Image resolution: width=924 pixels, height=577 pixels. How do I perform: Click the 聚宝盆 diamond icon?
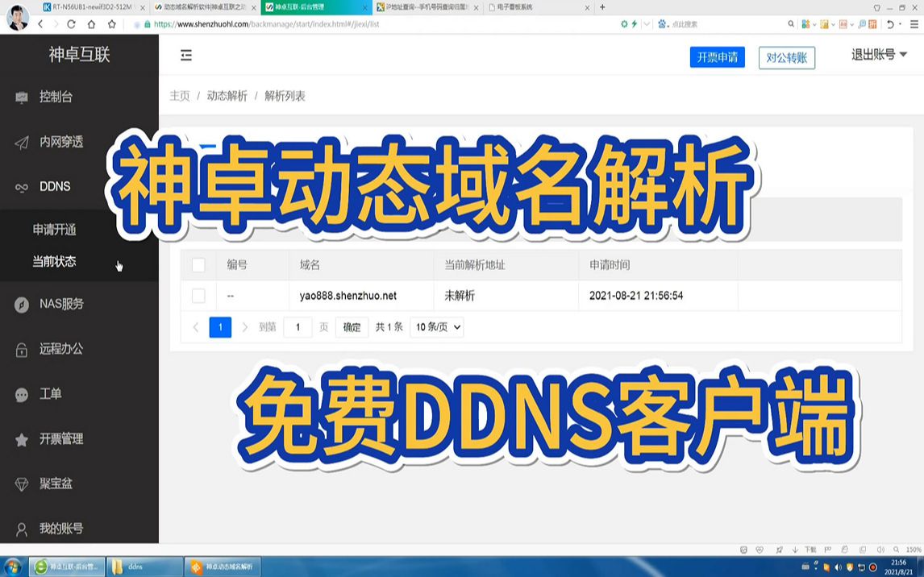[22, 484]
